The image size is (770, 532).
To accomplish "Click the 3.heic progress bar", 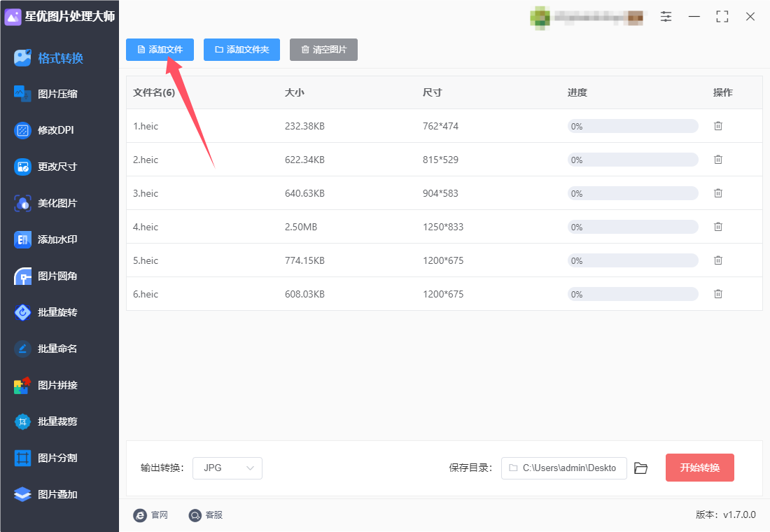I will (633, 193).
